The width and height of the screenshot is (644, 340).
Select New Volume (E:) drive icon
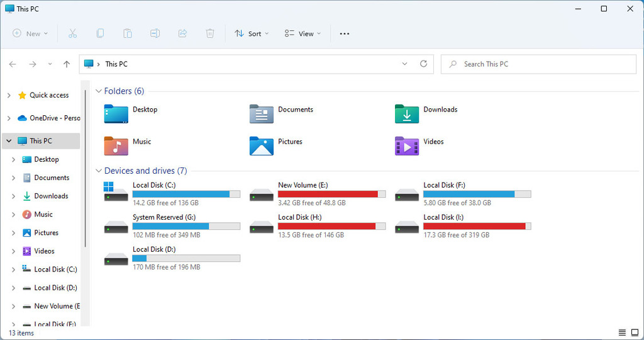point(262,195)
